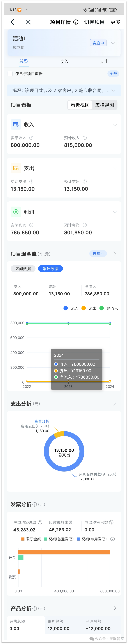Toggle 税额(专用发票) legend item
Screen dimensions: 128x644
[92, 539]
